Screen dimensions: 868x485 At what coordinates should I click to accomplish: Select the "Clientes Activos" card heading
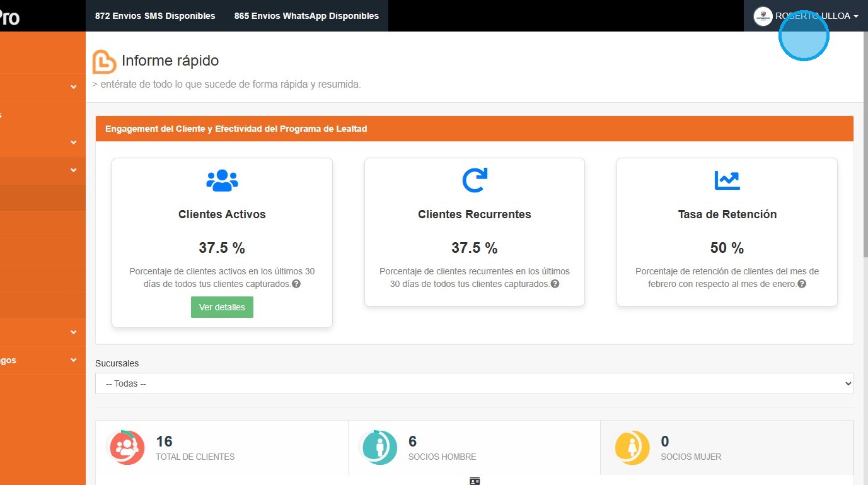222,214
